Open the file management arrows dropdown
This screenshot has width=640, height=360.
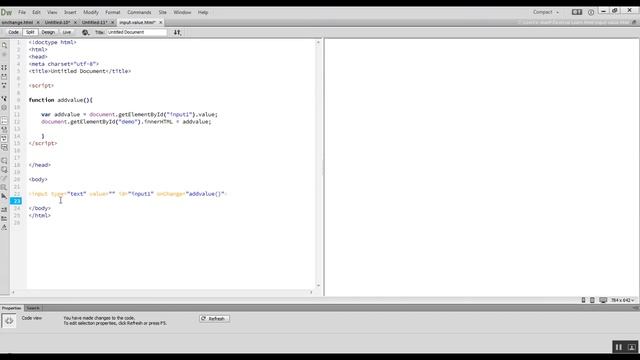[177, 32]
